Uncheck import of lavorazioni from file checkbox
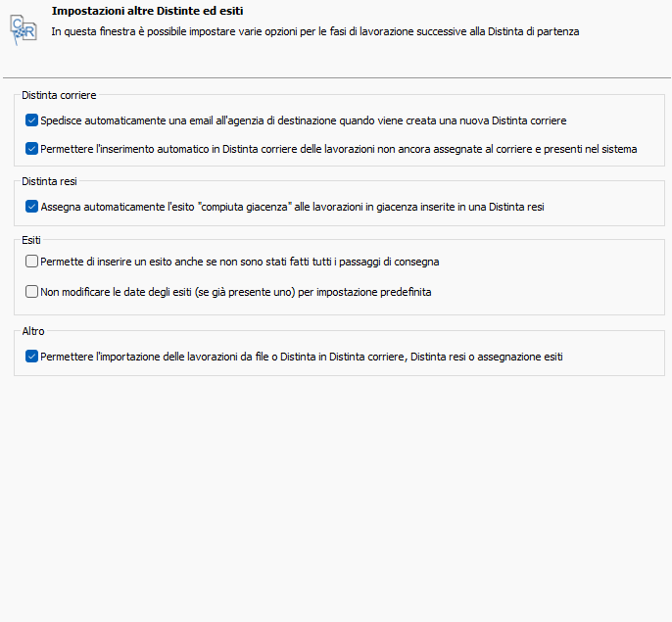 click(x=32, y=357)
